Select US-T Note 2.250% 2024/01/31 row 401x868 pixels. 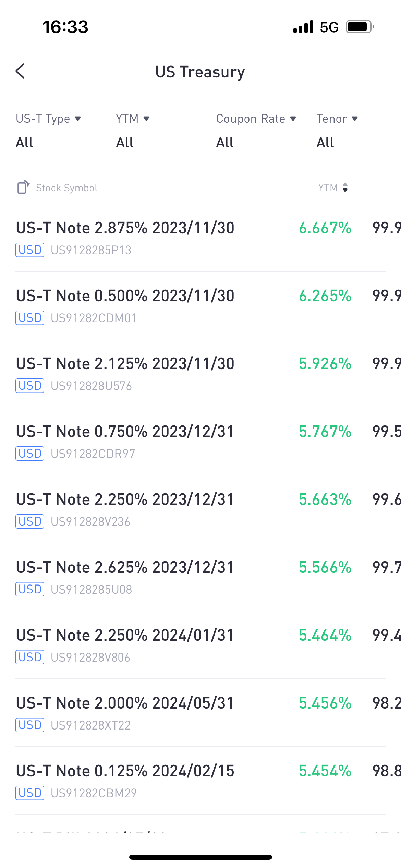pyautogui.click(x=200, y=645)
